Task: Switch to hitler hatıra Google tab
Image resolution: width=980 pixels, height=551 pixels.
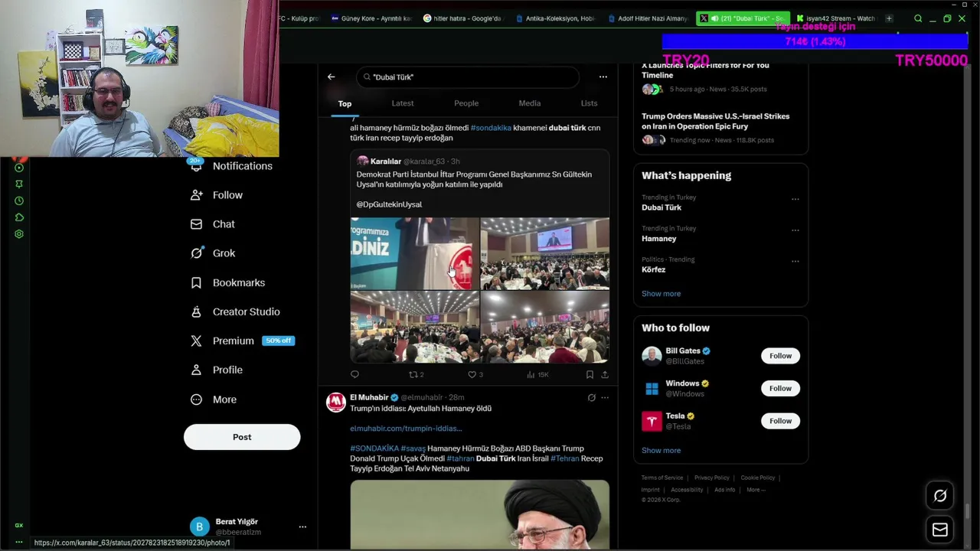Action: [462, 18]
